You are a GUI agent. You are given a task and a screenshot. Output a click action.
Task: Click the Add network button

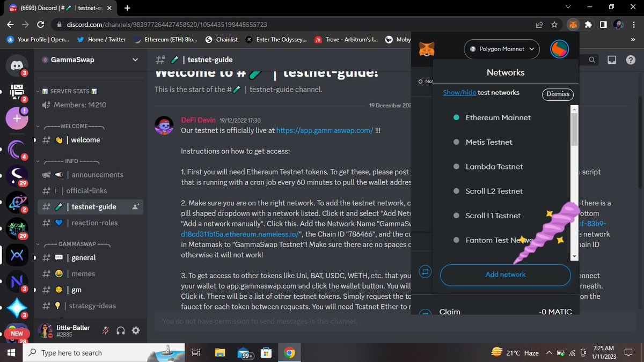[x=506, y=275]
